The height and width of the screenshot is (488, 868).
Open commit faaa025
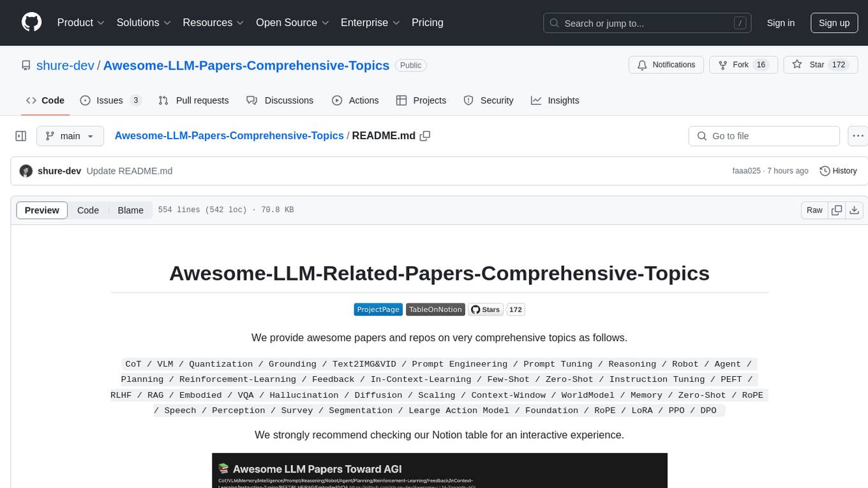(x=747, y=171)
